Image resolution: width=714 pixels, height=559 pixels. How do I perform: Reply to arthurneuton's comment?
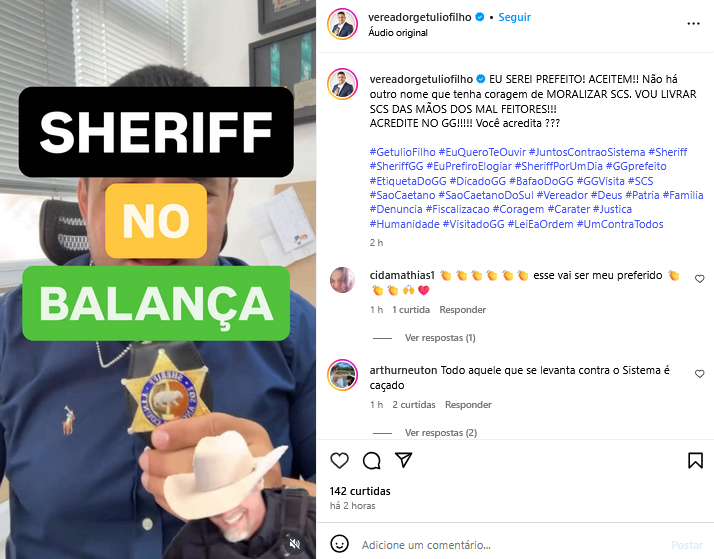point(468,405)
